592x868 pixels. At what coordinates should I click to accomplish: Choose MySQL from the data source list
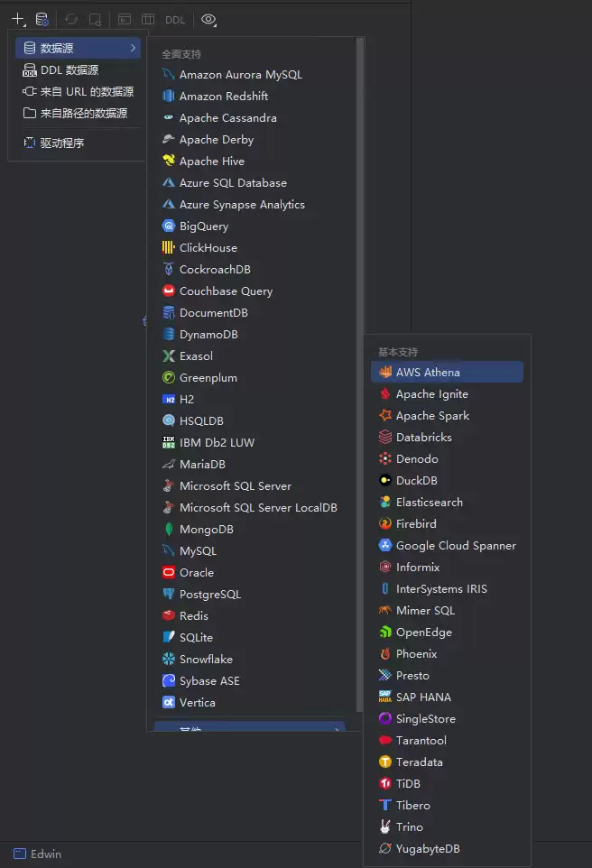point(198,551)
